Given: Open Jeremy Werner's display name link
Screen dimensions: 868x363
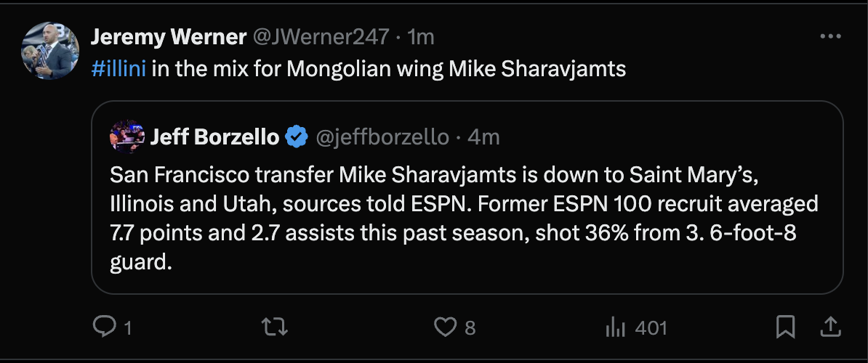Looking at the screenshot, I should 168,37.
